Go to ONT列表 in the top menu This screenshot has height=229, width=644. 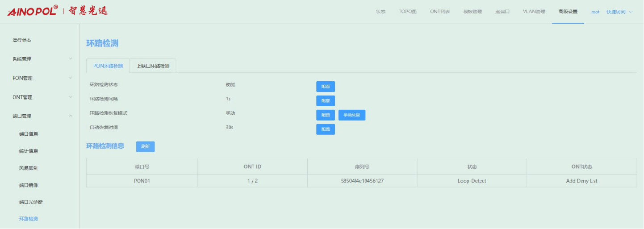[439, 12]
